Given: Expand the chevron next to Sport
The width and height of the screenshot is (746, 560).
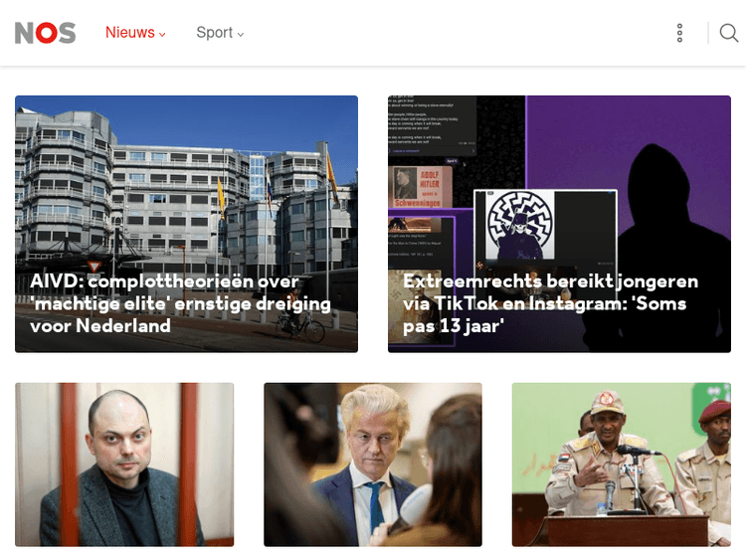Looking at the screenshot, I should (241, 34).
